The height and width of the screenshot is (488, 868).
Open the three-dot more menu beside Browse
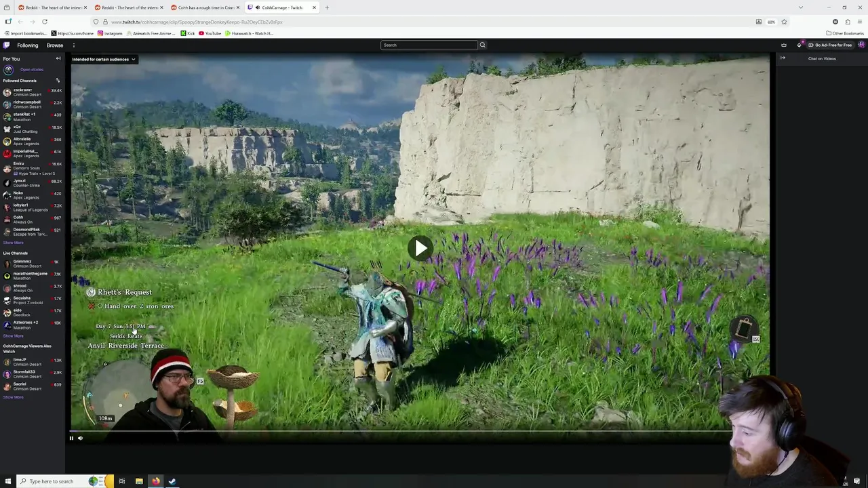pyautogui.click(x=73, y=45)
